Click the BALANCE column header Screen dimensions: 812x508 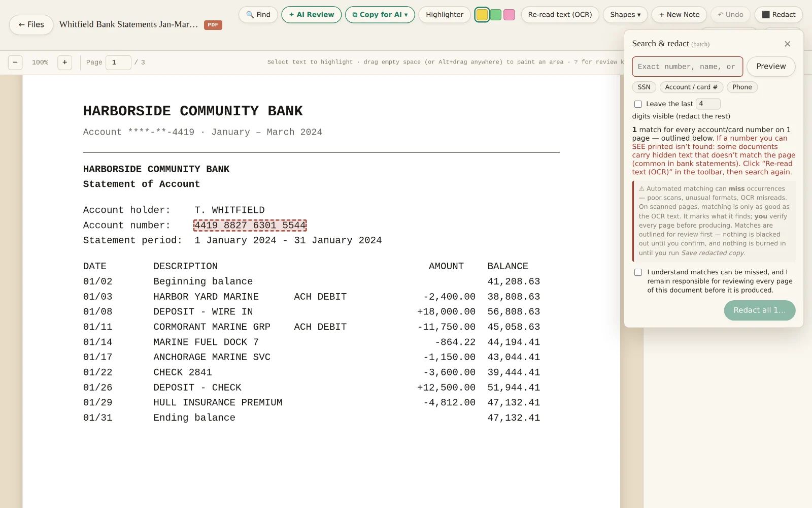[508, 266]
